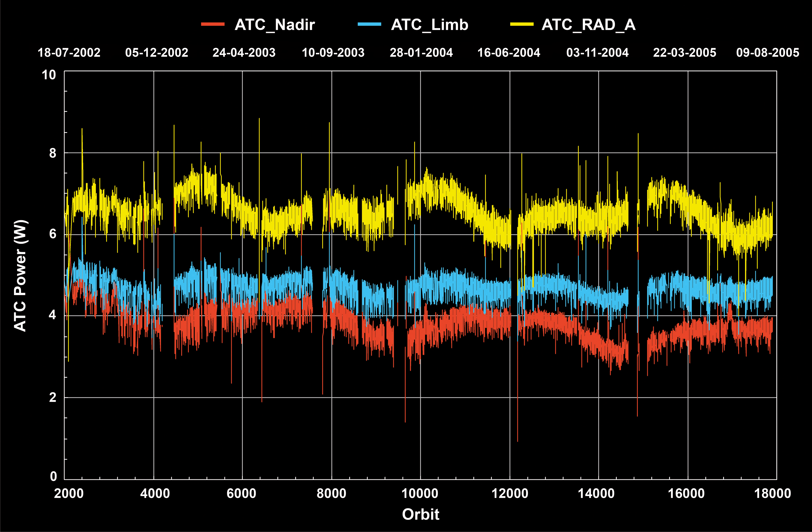Click the 22-03-2005 date label
Image resolution: width=812 pixels, height=532 pixels.
click(684, 53)
